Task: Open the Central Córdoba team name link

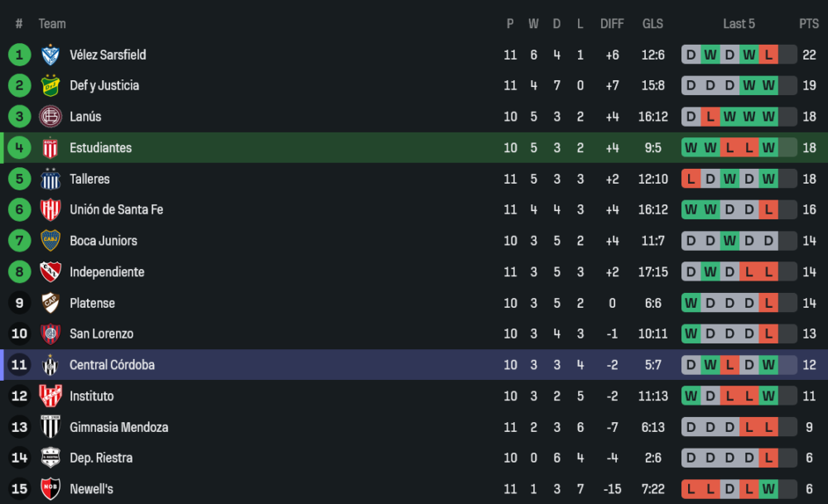Action: coord(112,365)
